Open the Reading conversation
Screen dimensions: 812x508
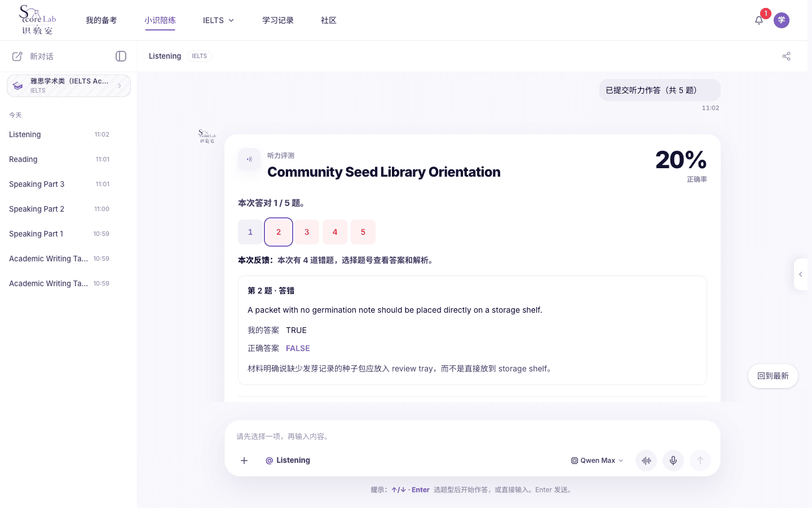[x=60, y=159]
